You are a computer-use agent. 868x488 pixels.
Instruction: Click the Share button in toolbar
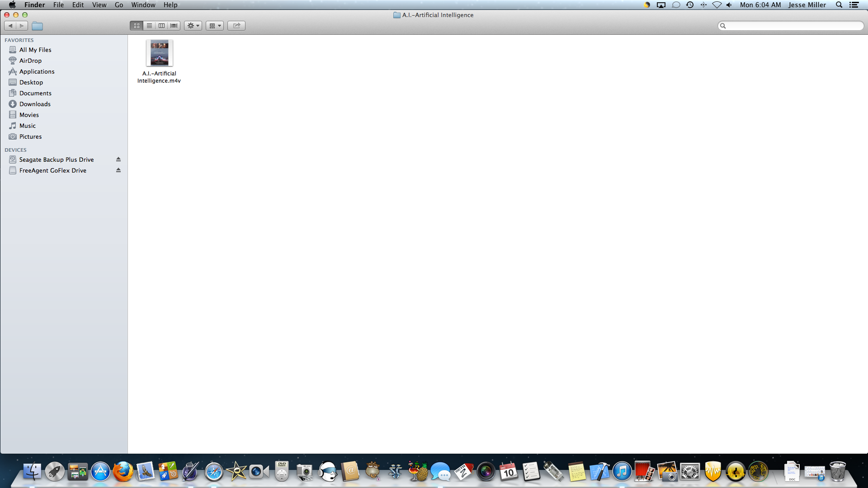point(236,26)
